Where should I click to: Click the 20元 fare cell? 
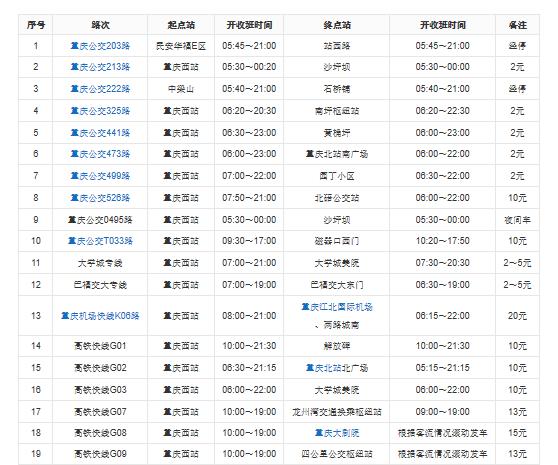tap(517, 316)
